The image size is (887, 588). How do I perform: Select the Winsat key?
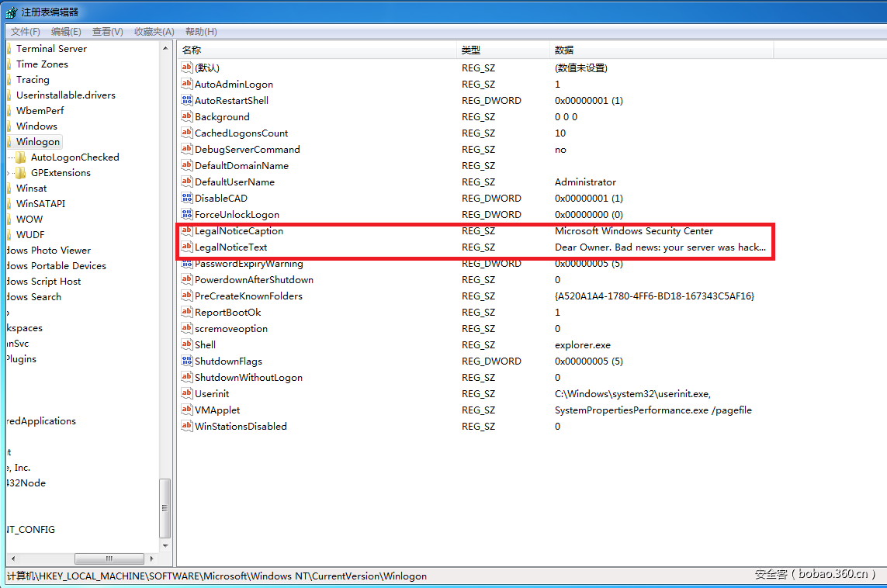point(31,189)
